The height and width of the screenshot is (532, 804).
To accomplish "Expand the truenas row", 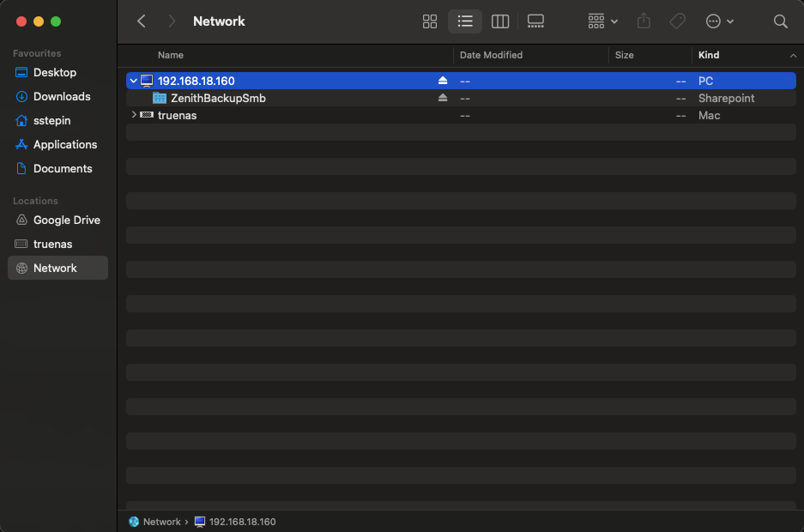I will [133, 115].
